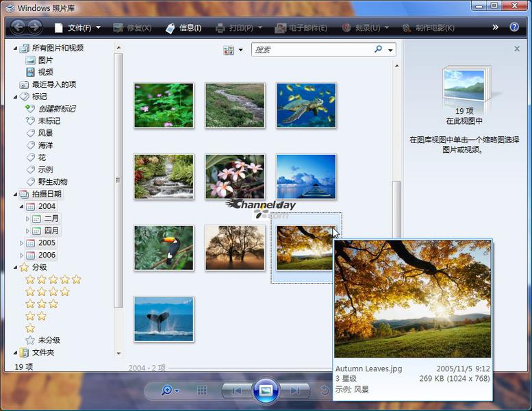Open the search options dropdown arrow
532x411 pixels.
pos(390,50)
